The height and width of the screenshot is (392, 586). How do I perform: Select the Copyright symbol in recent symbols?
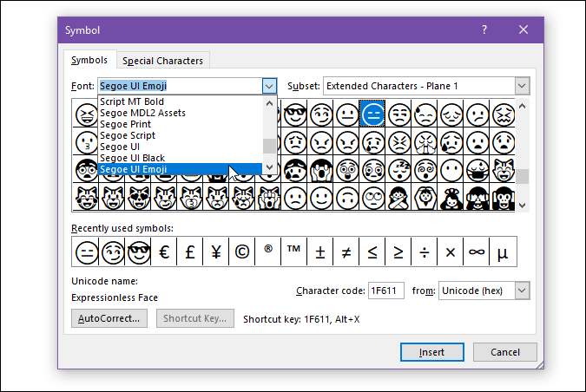242,252
